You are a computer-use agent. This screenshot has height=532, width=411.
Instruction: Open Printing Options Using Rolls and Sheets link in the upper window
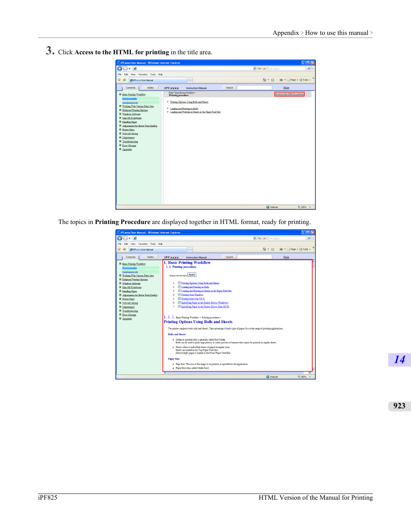[x=189, y=102]
